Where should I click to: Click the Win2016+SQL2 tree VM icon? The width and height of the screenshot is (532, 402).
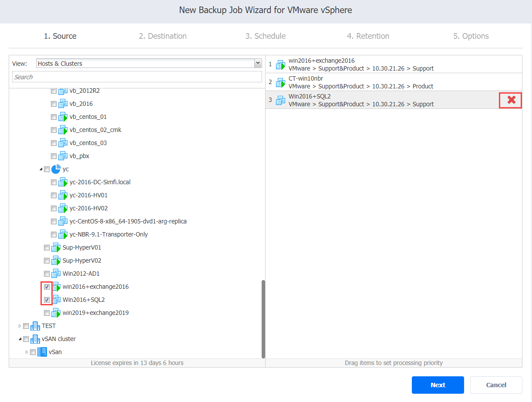(x=57, y=300)
